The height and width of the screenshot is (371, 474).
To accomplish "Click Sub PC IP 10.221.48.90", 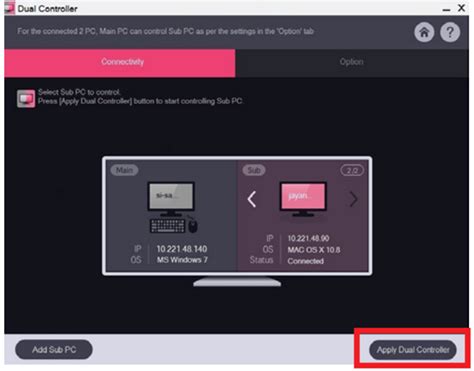I will click(308, 238).
